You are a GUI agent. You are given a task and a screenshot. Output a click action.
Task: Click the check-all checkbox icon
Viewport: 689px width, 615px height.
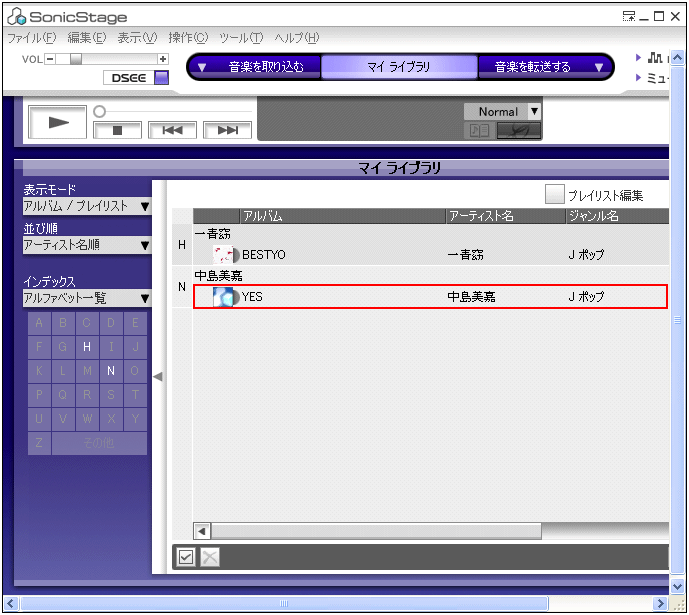[185, 557]
